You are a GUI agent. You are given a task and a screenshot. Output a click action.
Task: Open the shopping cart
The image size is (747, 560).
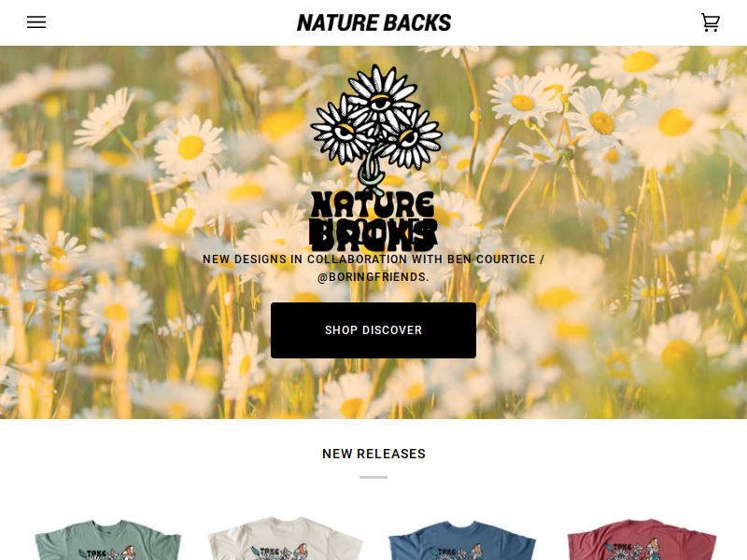[711, 22]
